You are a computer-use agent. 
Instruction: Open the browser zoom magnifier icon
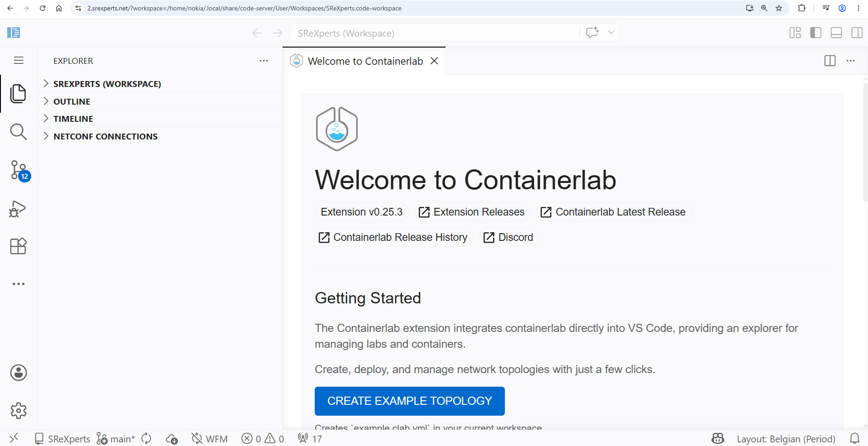point(764,8)
